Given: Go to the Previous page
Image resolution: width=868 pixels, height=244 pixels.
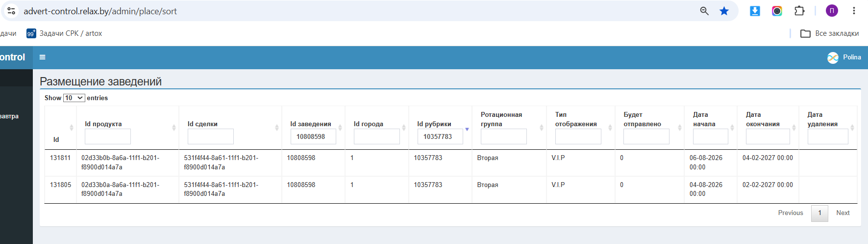Looking at the screenshot, I should click(791, 213).
